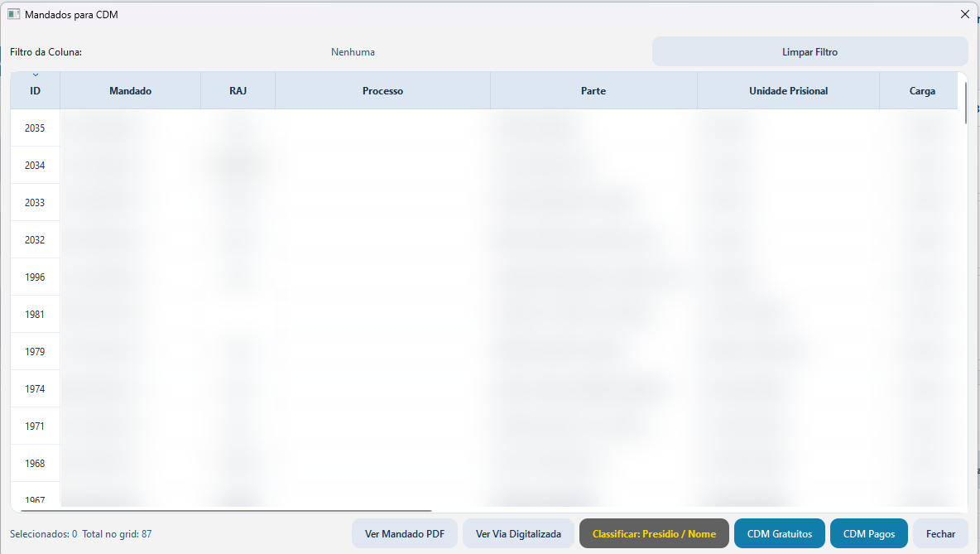Click the Mandado column header
Viewport: 980px width, 554px height.
pyautogui.click(x=130, y=90)
